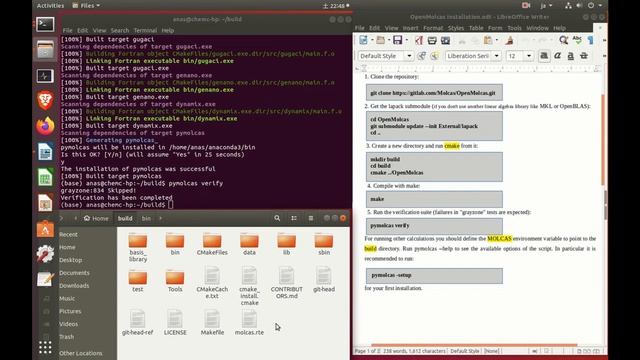Viewport: 640px width, 360px height.
Task: Toggle Bold formatting in Writer
Action: 544,56
